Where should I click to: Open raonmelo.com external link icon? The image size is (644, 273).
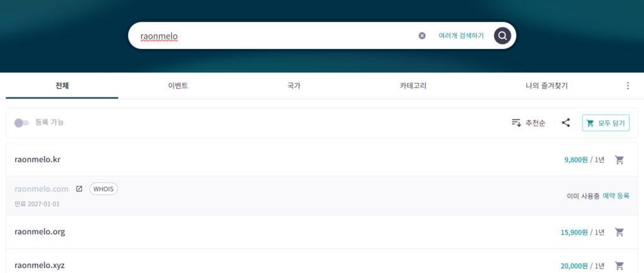click(79, 189)
